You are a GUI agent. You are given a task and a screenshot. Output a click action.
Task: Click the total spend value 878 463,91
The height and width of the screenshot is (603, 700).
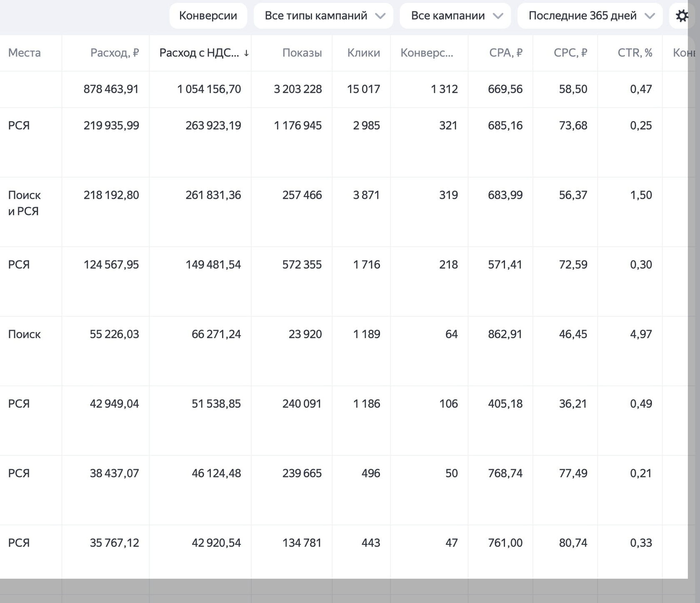tap(111, 89)
